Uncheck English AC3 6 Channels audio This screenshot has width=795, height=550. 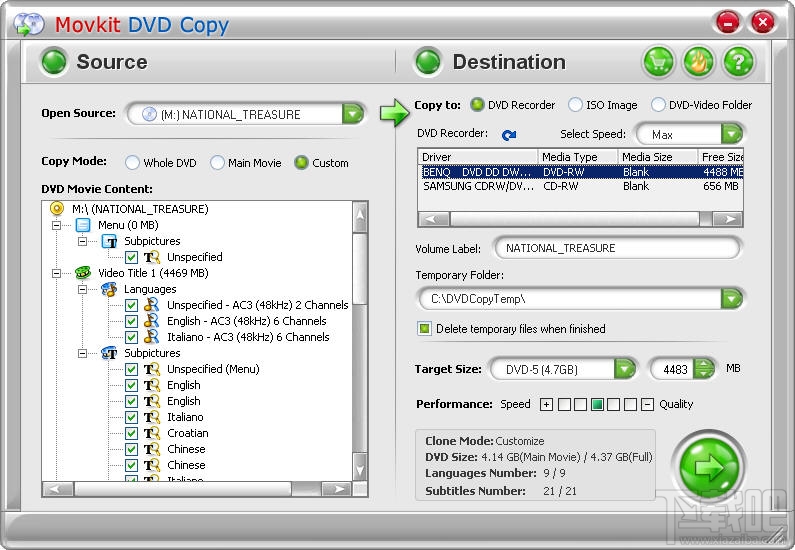131,321
